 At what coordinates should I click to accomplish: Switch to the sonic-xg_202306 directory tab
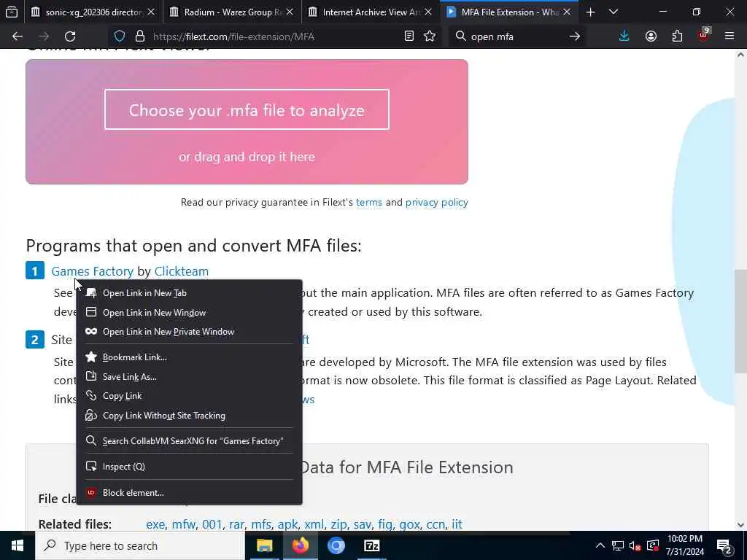[93, 12]
